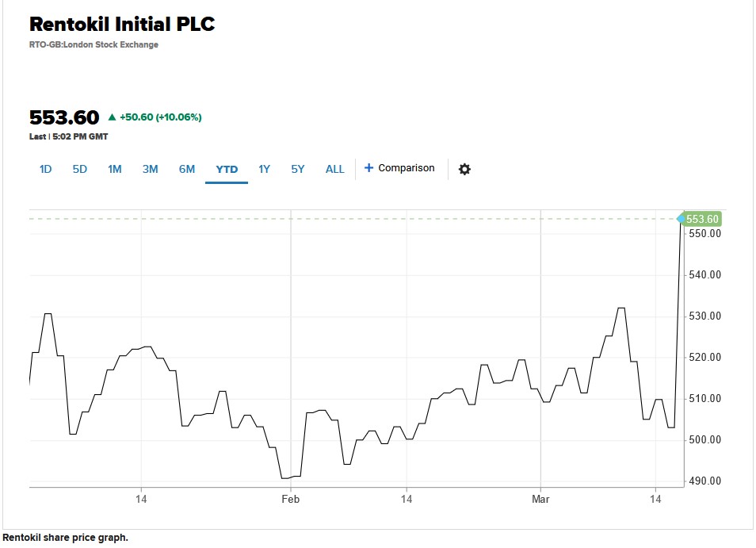Click the Mar label on the x-axis

[540, 500]
